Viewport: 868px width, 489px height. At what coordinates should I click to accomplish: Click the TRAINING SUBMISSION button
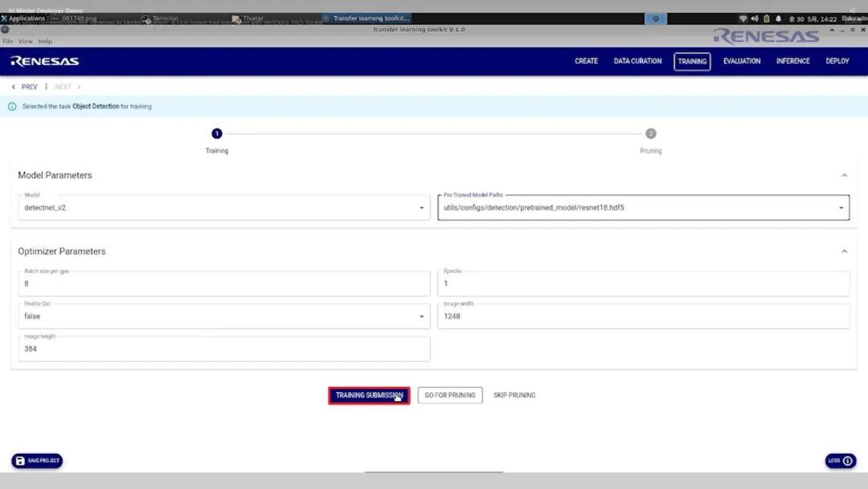(x=369, y=396)
